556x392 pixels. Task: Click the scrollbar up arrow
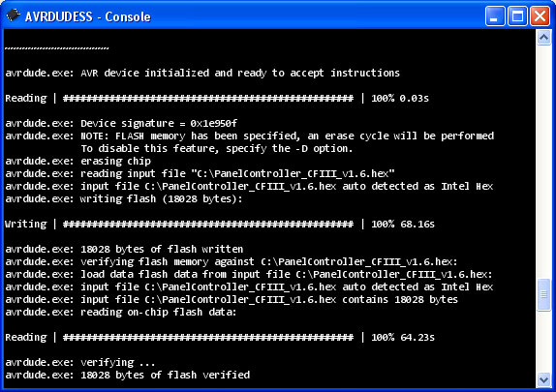543,37
